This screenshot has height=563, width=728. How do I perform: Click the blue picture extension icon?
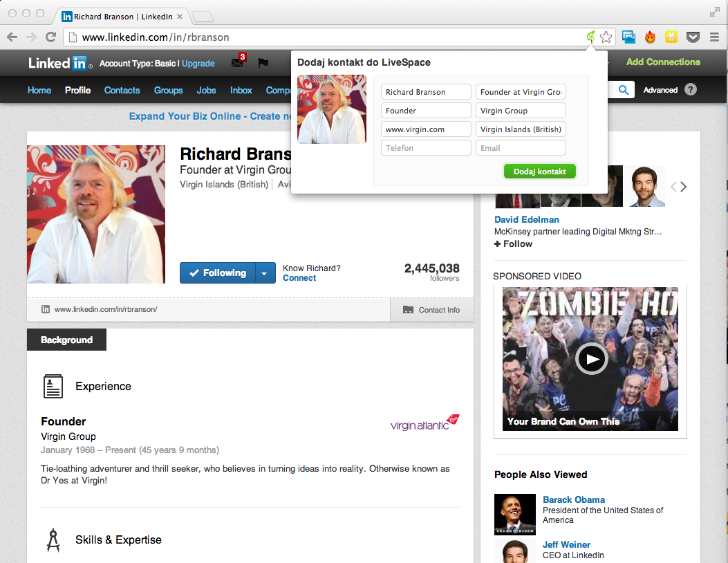coord(628,37)
